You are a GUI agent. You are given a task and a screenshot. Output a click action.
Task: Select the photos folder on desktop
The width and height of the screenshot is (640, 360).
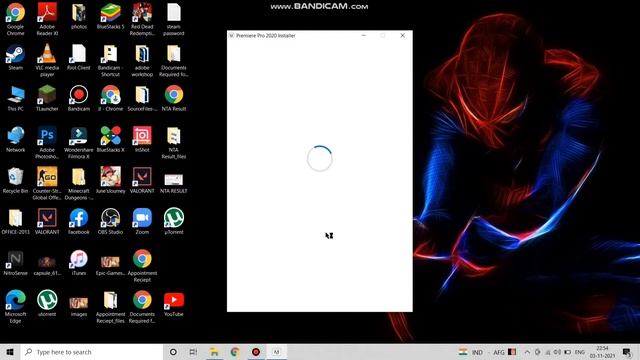coord(79,16)
